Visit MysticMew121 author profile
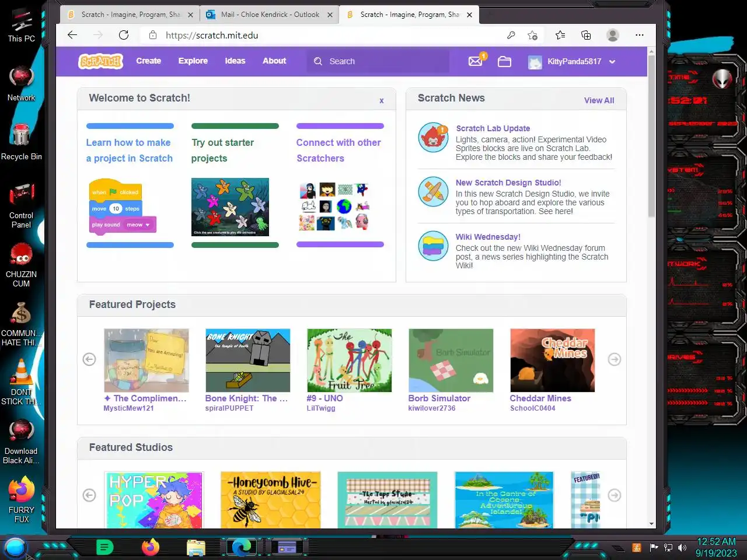This screenshot has height=560, width=747. pyautogui.click(x=128, y=408)
